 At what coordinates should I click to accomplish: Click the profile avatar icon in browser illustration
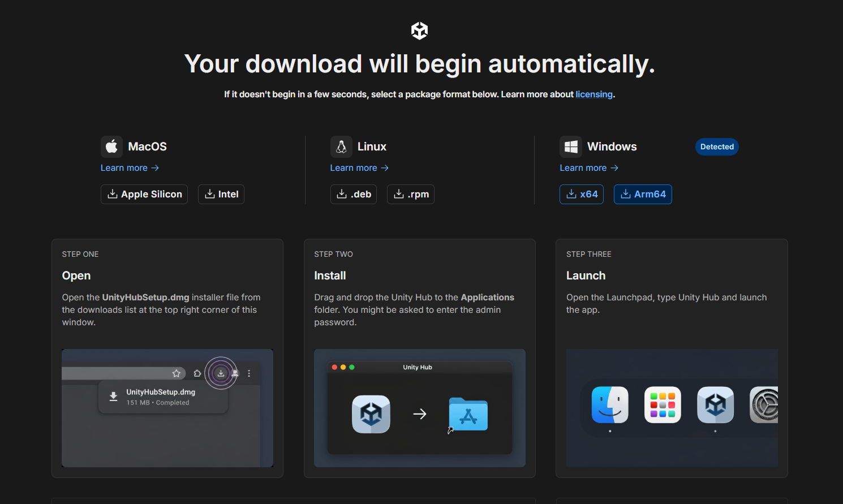point(235,373)
